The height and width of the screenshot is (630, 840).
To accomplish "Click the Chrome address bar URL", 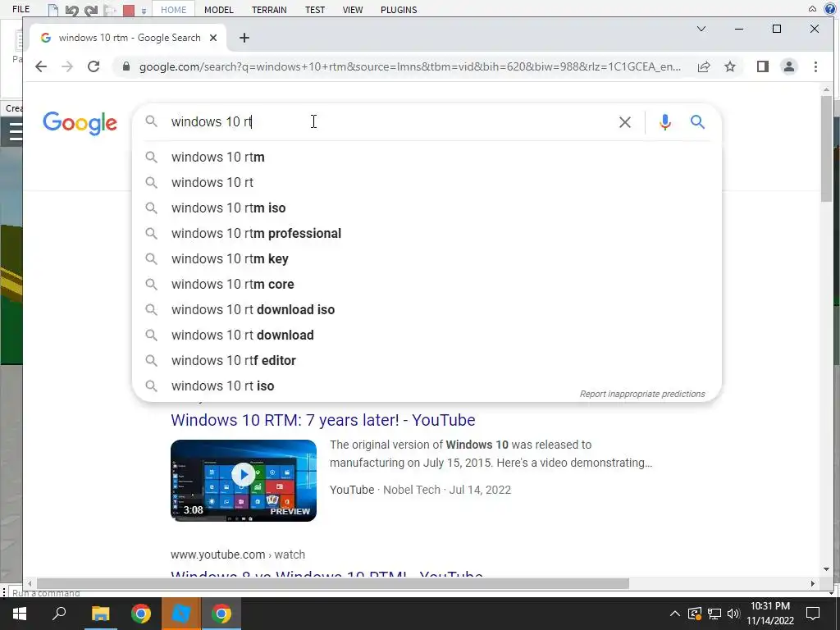I will (x=410, y=66).
